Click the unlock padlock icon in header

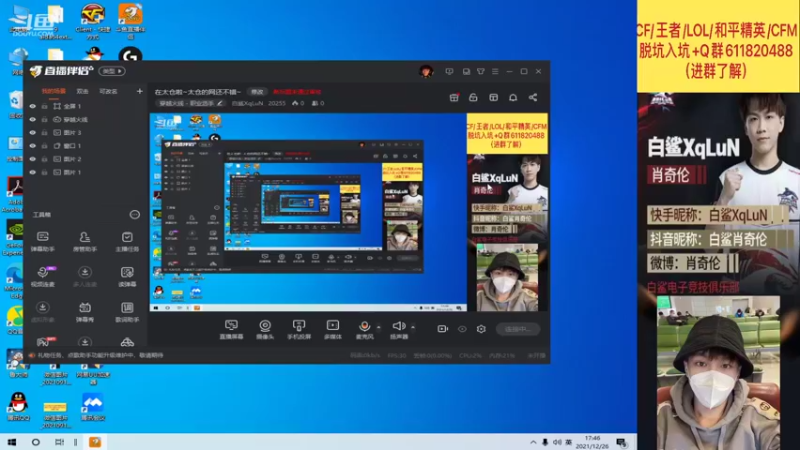[473, 97]
